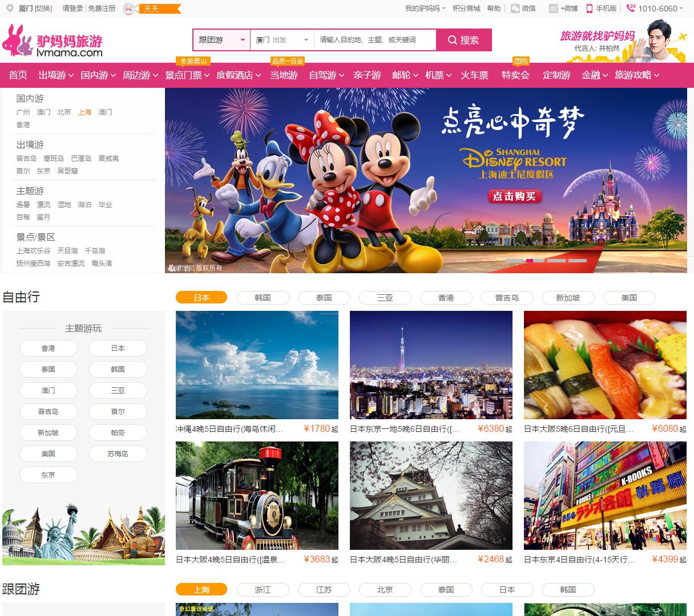
Task: Open the 积分商城 points mall link
Action: [x=466, y=9]
